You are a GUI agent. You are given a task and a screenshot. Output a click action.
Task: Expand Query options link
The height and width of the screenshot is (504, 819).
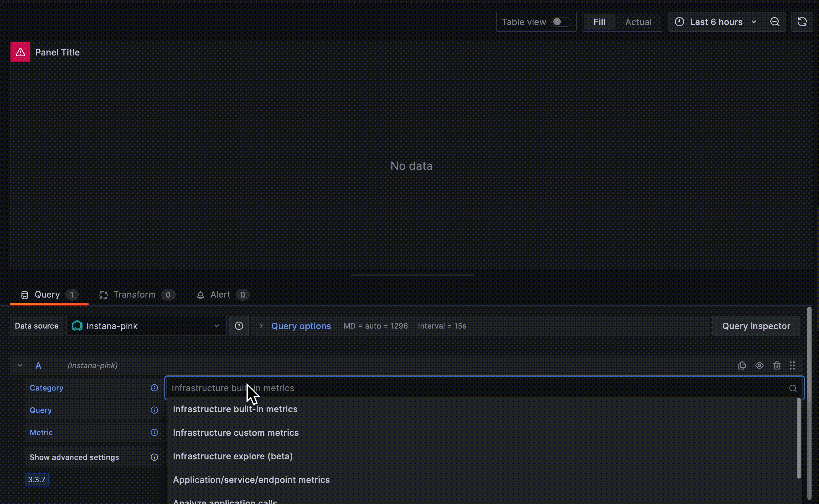tap(301, 326)
